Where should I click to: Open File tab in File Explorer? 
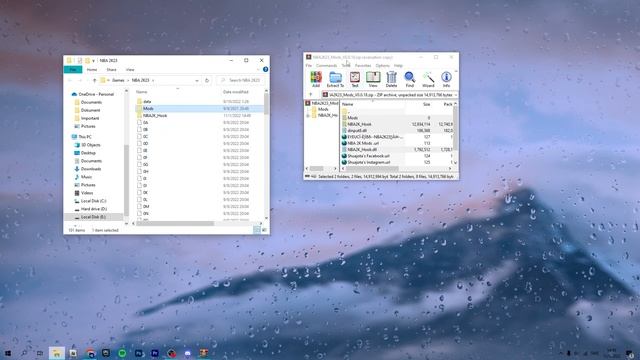coord(73,70)
